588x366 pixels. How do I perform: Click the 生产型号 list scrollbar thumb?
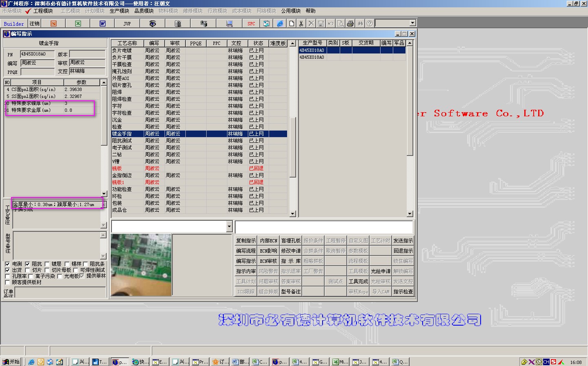point(410,100)
